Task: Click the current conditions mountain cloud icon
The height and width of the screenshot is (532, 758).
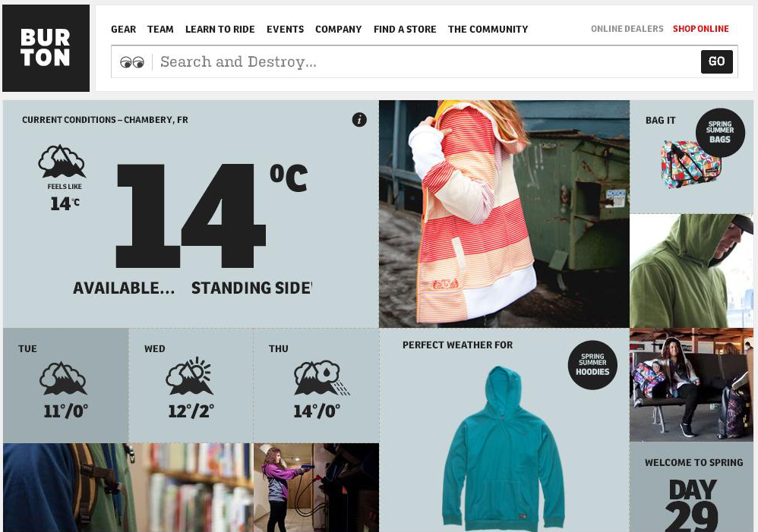Action: point(62,161)
